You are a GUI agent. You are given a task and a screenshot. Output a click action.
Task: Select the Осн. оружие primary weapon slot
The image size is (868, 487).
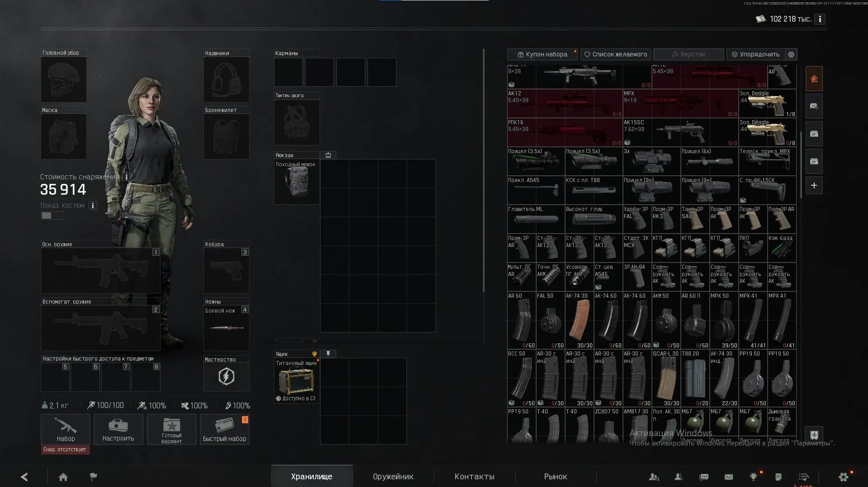(x=100, y=271)
